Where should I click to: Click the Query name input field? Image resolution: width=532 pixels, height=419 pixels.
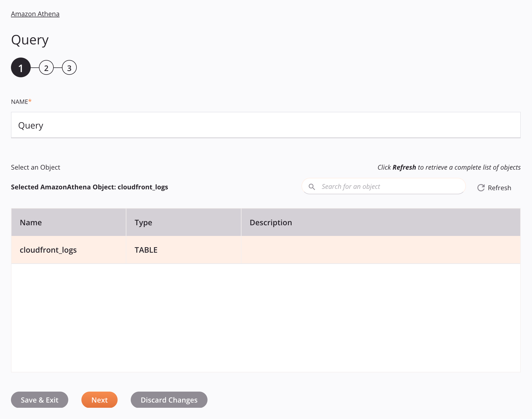pos(266,125)
